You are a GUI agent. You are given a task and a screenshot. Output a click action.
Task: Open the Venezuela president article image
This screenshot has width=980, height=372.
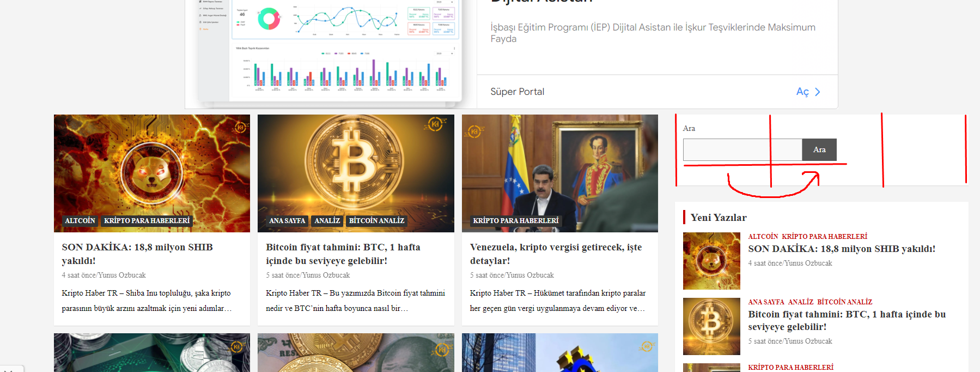coord(560,173)
